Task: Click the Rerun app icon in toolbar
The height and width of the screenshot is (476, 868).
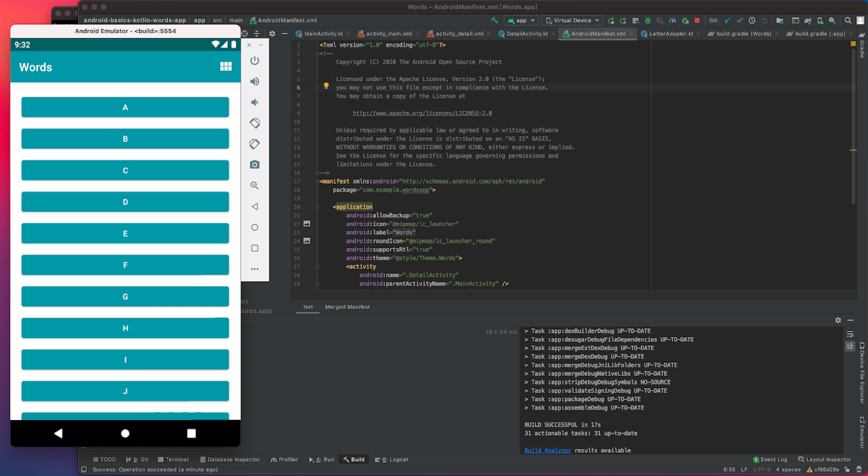Action: (x=611, y=20)
